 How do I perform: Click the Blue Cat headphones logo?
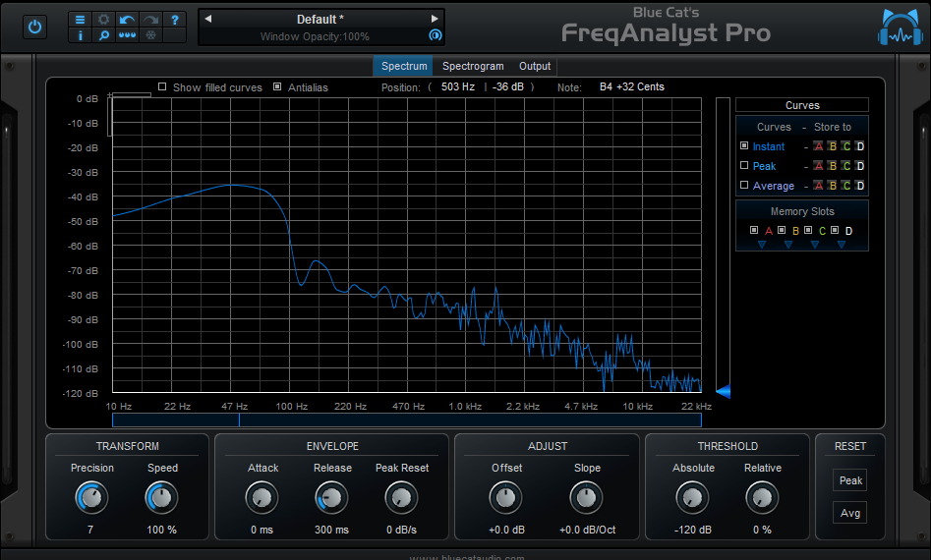click(x=901, y=28)
